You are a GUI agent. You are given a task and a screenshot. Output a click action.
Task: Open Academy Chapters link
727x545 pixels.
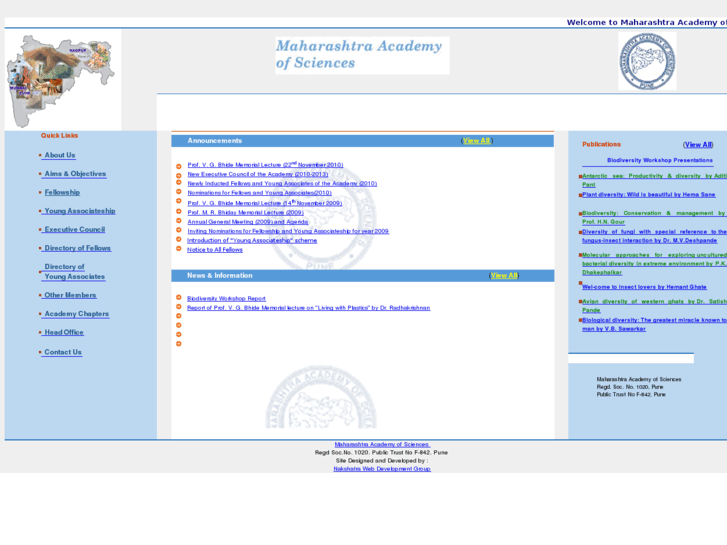(x=77, y=314)
